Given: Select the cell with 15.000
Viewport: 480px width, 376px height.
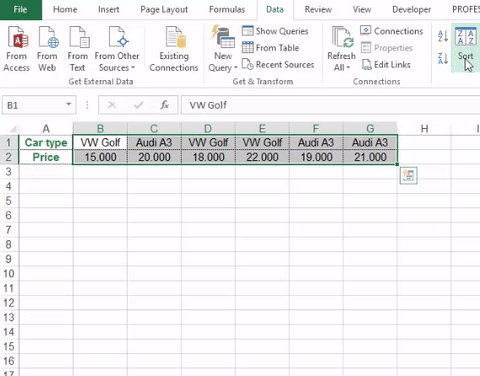Looking at the screenshot, I should (x=100, y=157).
